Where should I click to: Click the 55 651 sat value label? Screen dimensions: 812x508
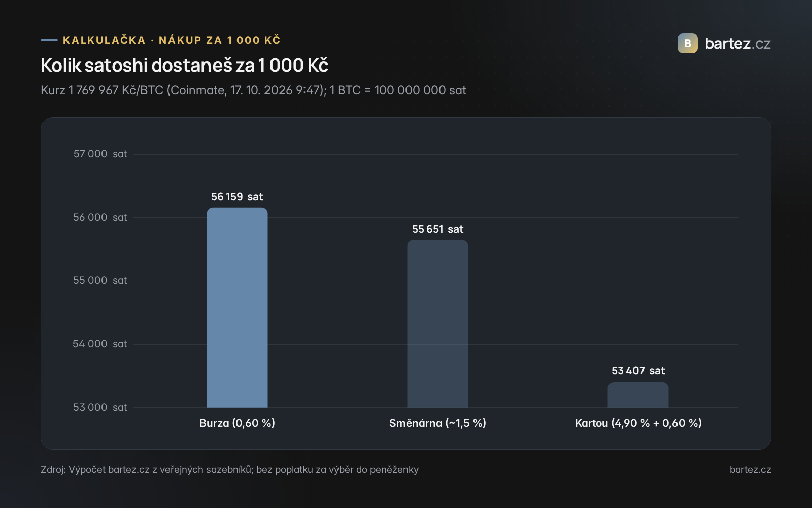click(x=437, y=229)
